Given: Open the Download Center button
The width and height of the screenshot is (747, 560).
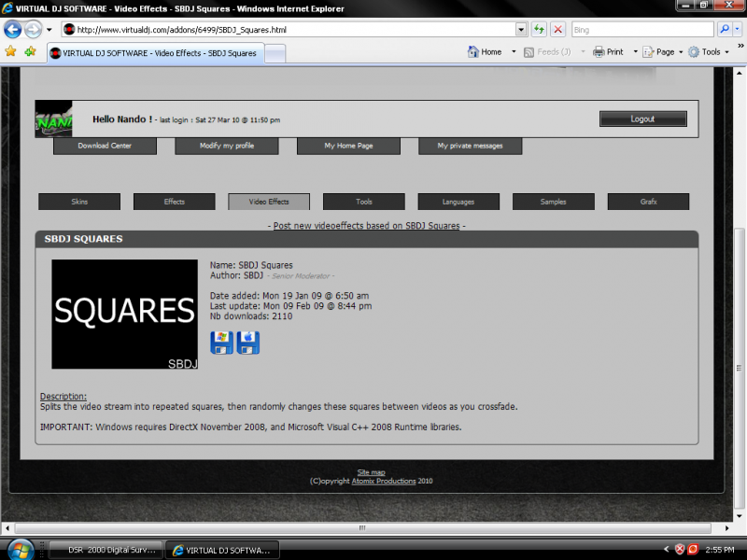Looking at the screenshot, I should 105,146.
